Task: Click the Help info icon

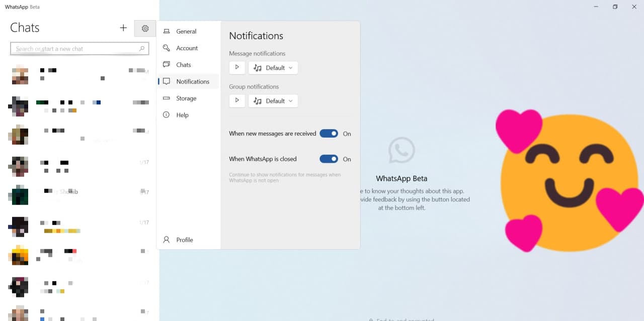Action: (167, 115)
